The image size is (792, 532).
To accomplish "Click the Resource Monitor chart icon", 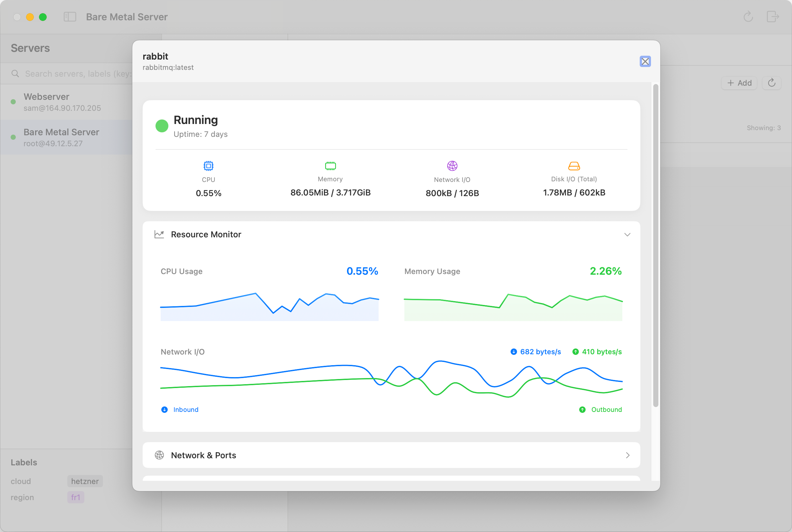I will click(x=159, y=234).
